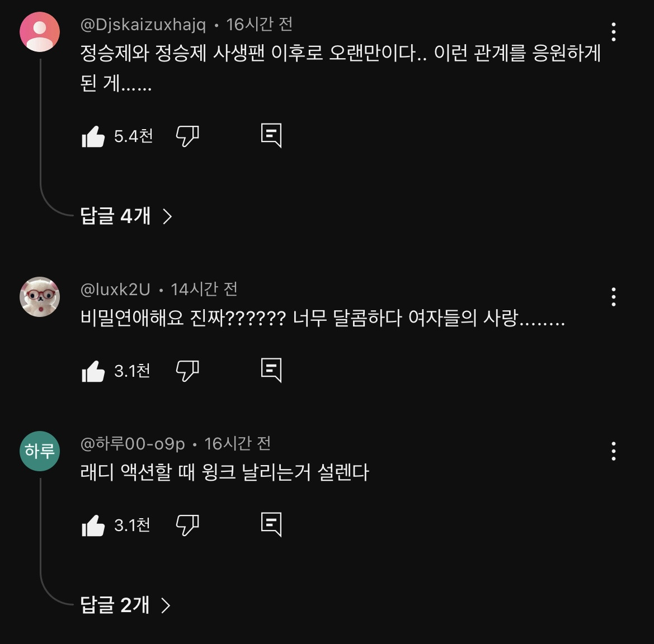Expand 답글 4개 replies
This screenshot has height=644, width=654.
click(126, 216)
